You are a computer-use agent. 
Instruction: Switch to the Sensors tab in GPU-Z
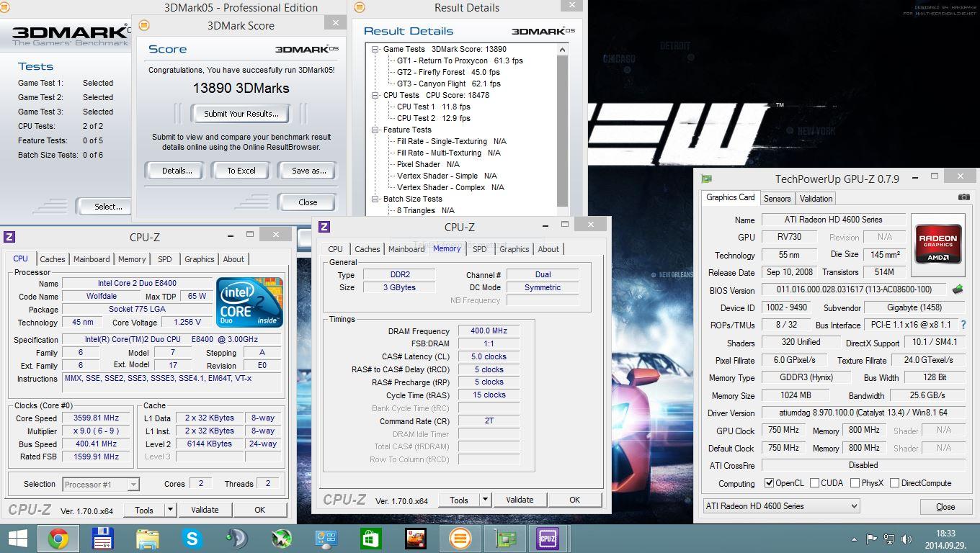[777, 199]
